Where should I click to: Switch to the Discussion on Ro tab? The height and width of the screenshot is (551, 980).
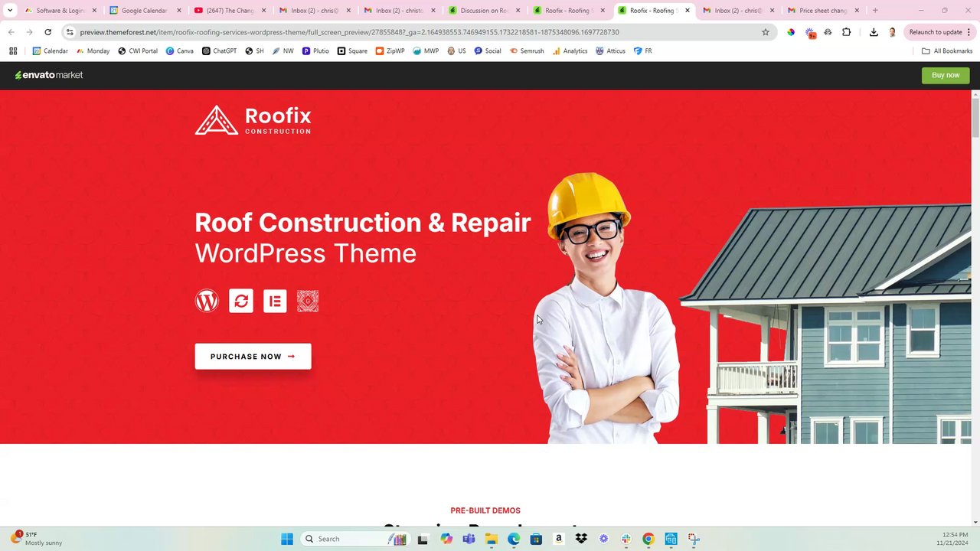(482, 11)
